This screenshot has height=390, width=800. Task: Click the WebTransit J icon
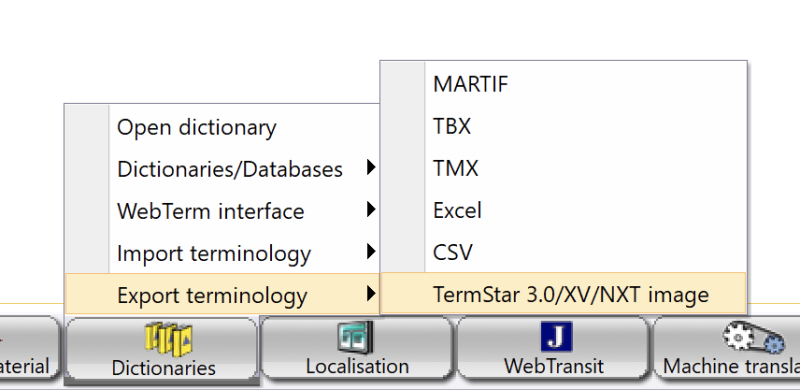557,337
